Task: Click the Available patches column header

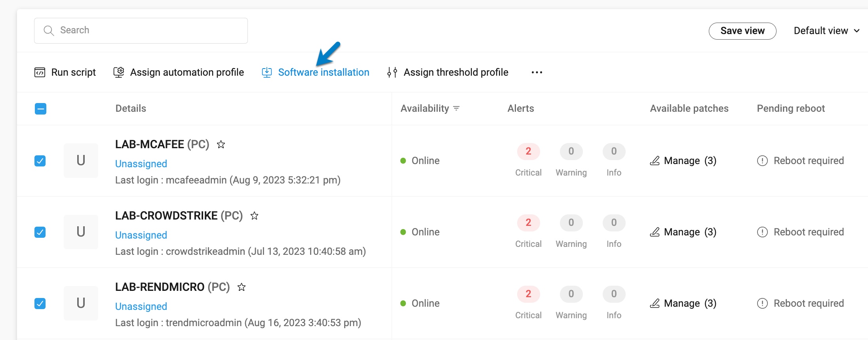Action: coord(689,108)
